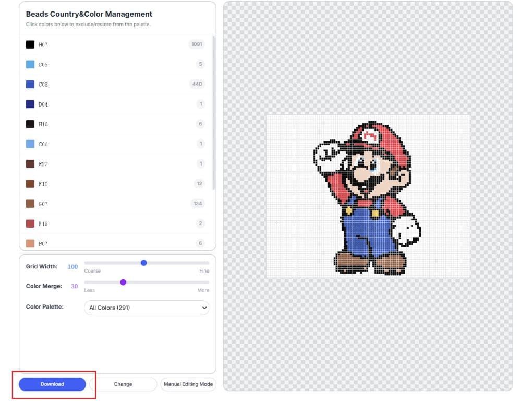Click the Color Merge value 30
The width and height of the screenshot is (532, 401).
click(x=74, y=286)
